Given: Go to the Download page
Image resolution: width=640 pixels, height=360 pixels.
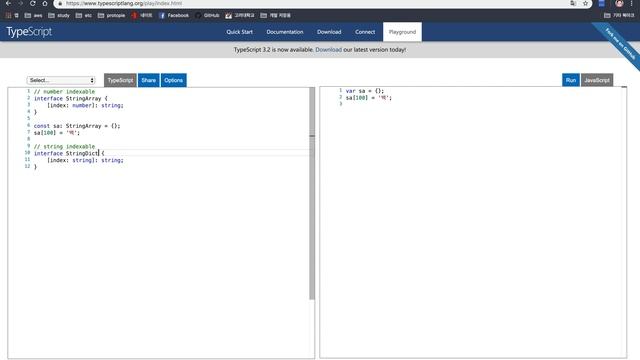Looking at the screenshot, I should (x=329, y=32).
